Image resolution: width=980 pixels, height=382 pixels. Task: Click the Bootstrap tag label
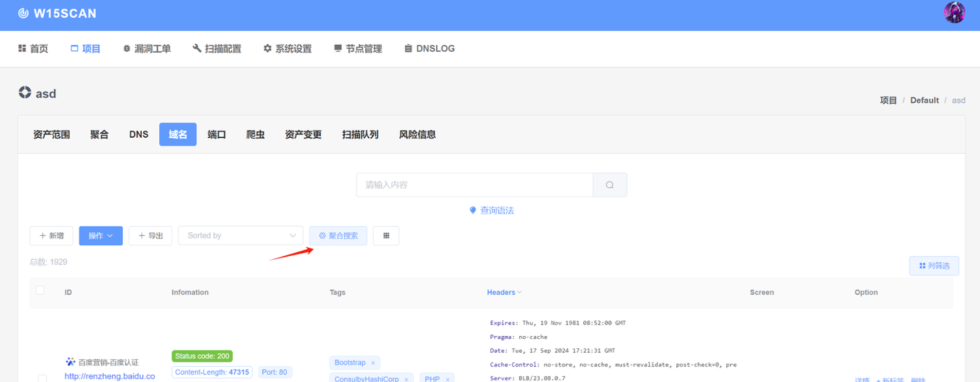pos(350,363)
